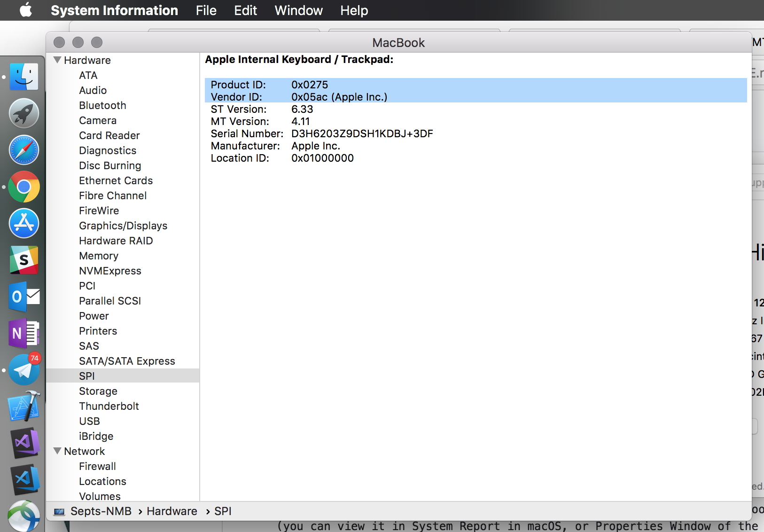Click the ST Version 6.33 row
Image resolution: width=764 pixels, height=532 pixels.
pos(476,109)
